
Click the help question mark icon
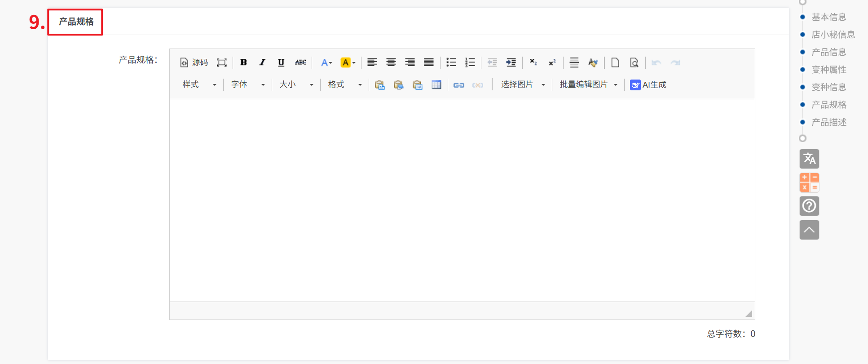(x=809, y=206)
